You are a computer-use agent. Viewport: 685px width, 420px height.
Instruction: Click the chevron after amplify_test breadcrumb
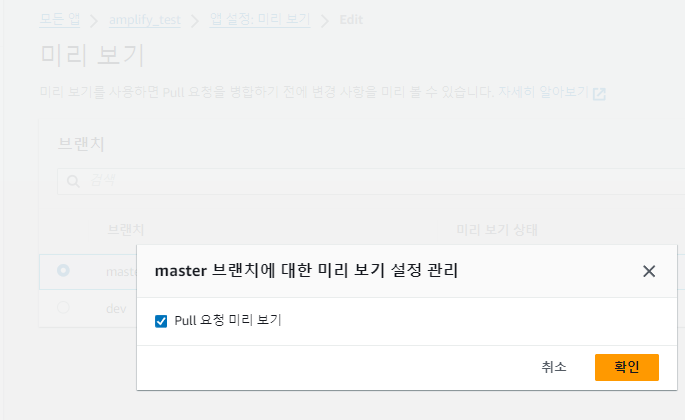click(x=196, y=19)
